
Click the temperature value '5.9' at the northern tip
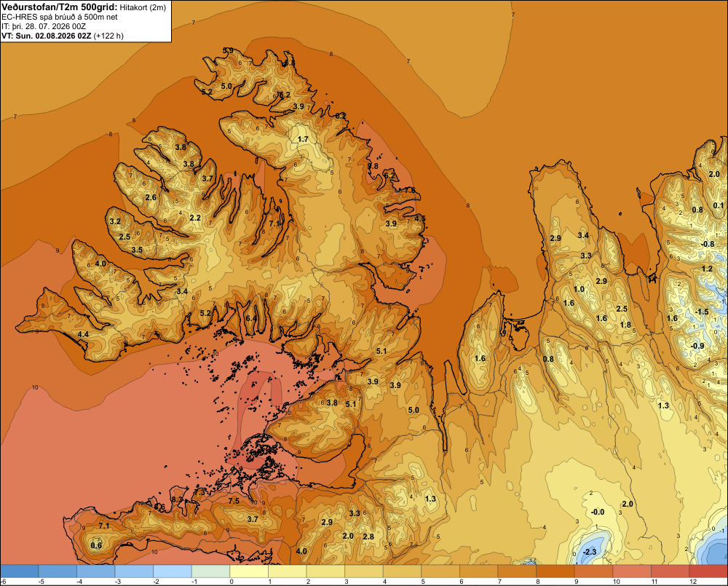click(x=228, y=51)
